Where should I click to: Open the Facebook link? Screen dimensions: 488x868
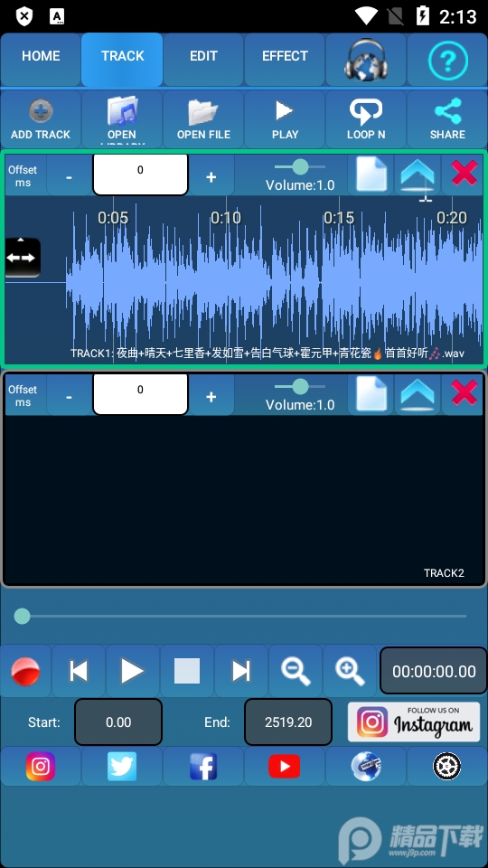pyautogui.click(x=203, y=766)
